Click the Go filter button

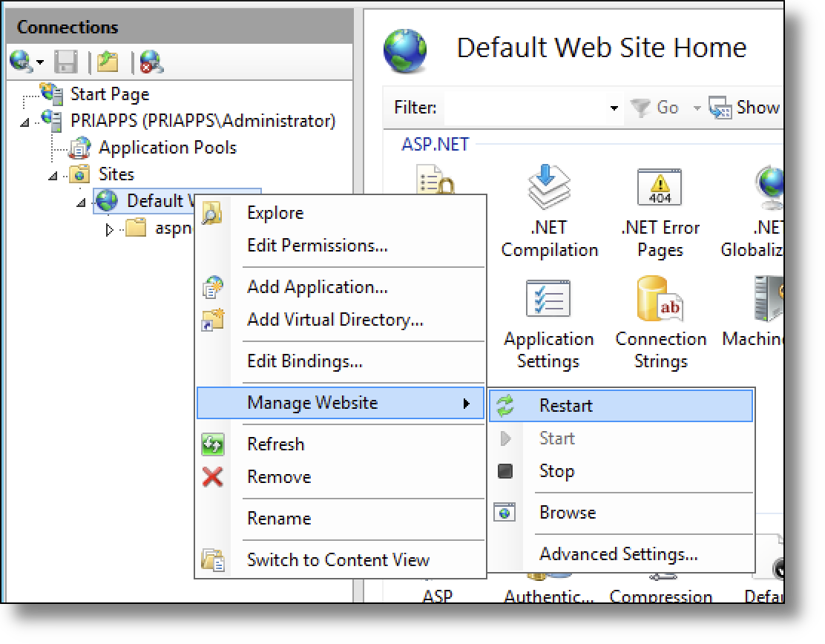pos(654,108)
